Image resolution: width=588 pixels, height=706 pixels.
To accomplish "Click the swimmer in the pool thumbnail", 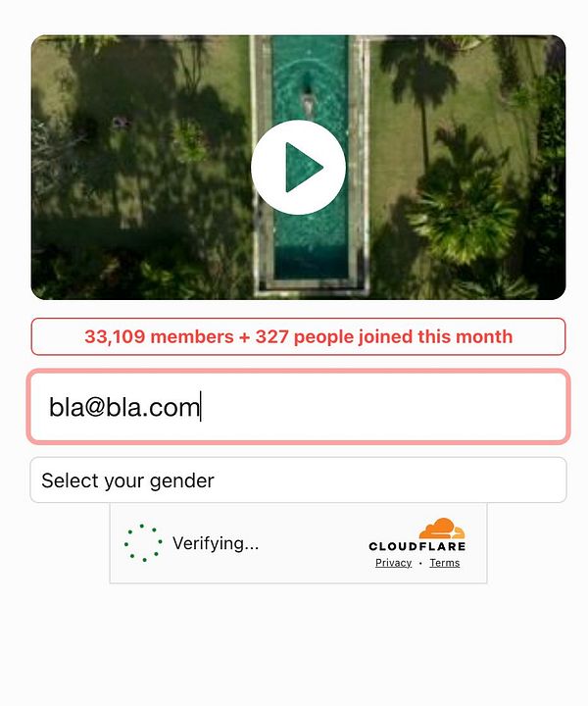I will pyautogui.click(x=308, y=96).
